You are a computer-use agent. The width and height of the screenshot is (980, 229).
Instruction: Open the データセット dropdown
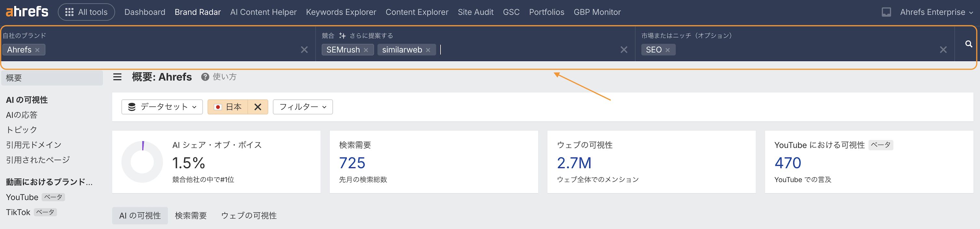pos(162,107)
